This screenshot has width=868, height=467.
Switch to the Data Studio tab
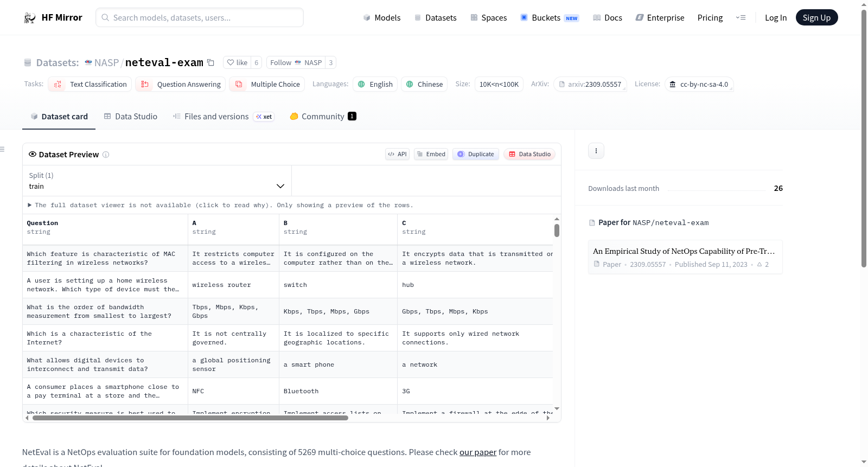pos(131,117)
